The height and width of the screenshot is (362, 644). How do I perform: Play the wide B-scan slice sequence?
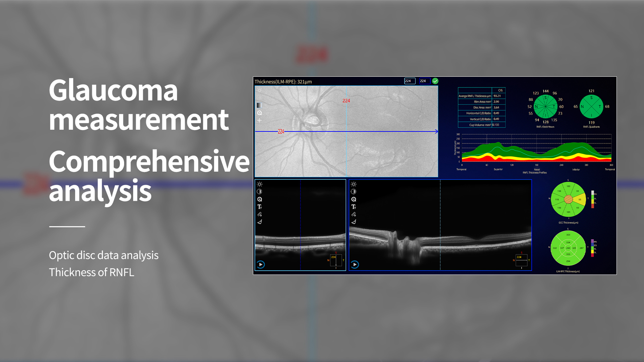(355, 264)
